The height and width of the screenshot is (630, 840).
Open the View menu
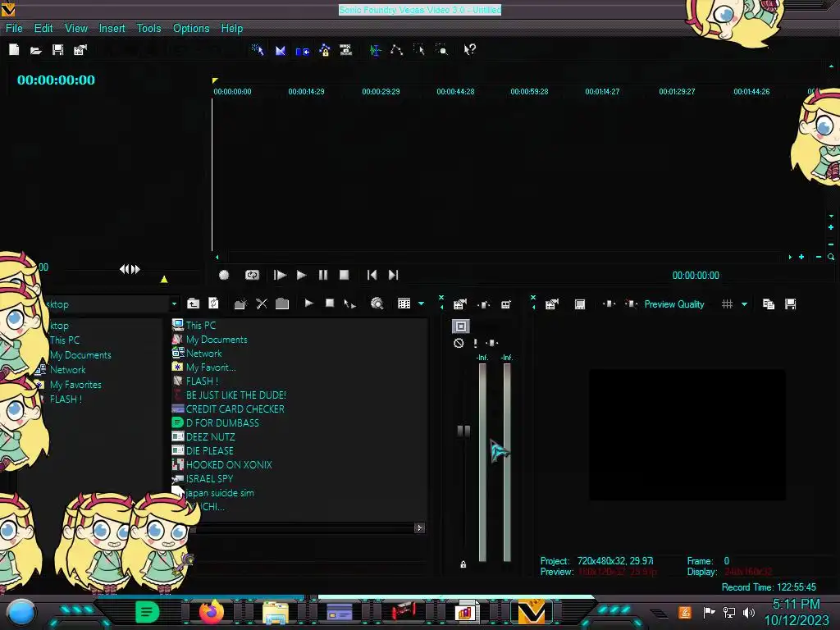coord(76,29)
